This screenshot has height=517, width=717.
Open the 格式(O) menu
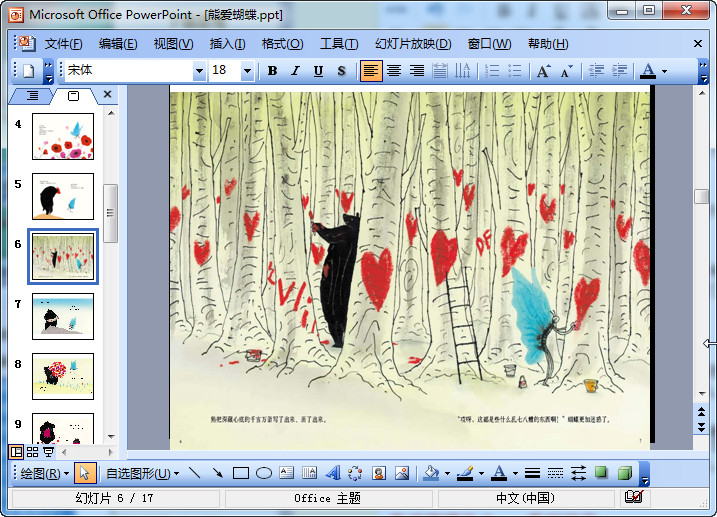coord(282,44)
